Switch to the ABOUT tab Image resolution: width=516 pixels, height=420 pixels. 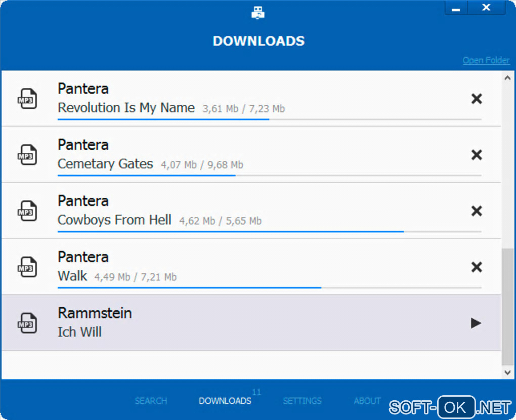point(367,401)
